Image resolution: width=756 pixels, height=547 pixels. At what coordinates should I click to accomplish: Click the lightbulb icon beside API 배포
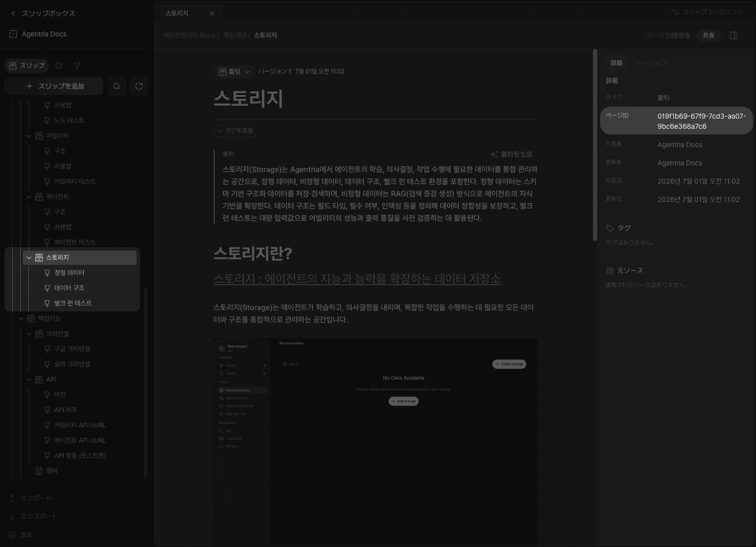coord(47,410)
